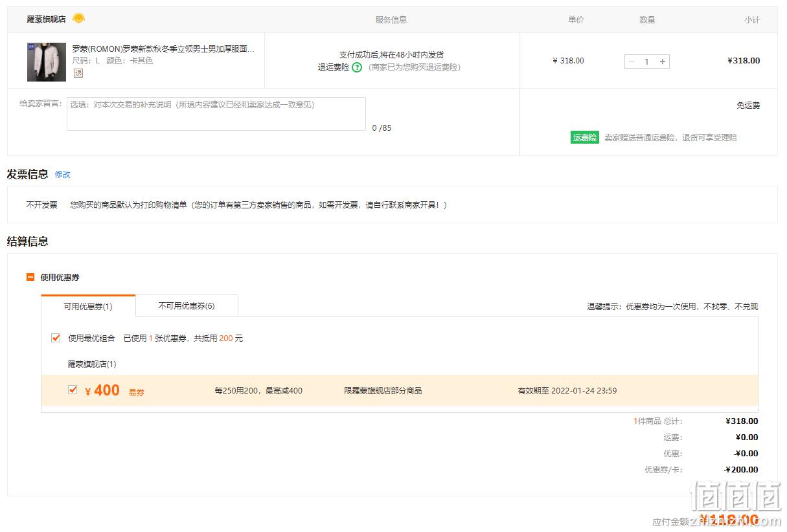Click the 支付成功后,将在48小时内发货 notice
The width and height of the screenshot is (787, 532).
point(391,55)
